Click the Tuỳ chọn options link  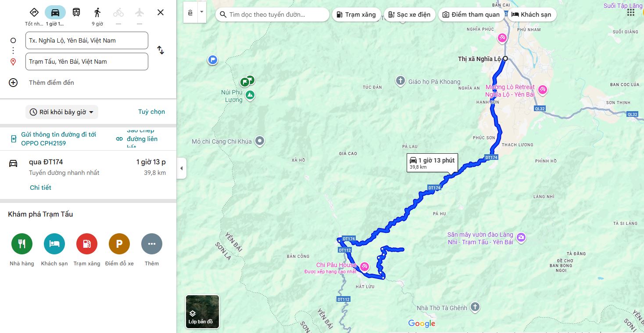point(152,112)
